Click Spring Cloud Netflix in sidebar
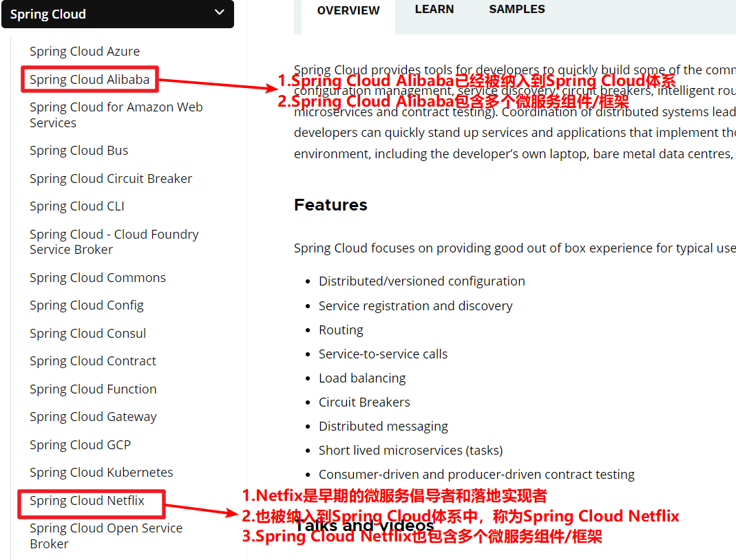This screenshot has width=736, height=560. [87, 501]
